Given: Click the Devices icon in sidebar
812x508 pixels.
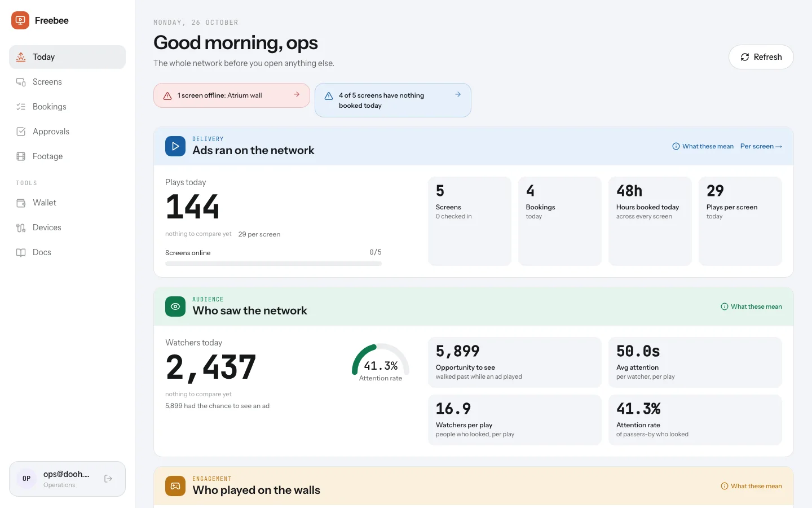Looking at the screenshot, I should click(x=21, y=227).
